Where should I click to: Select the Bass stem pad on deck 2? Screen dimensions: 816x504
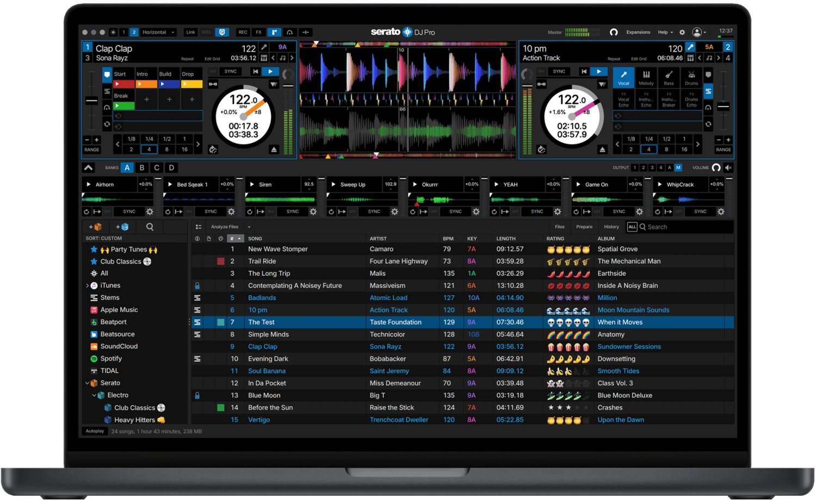[669, 77]
